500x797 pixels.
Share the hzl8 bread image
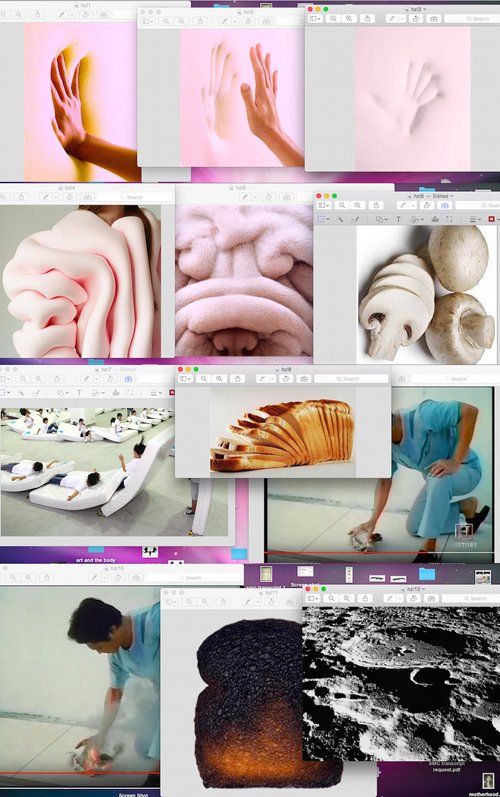click(x=238, y=379)
